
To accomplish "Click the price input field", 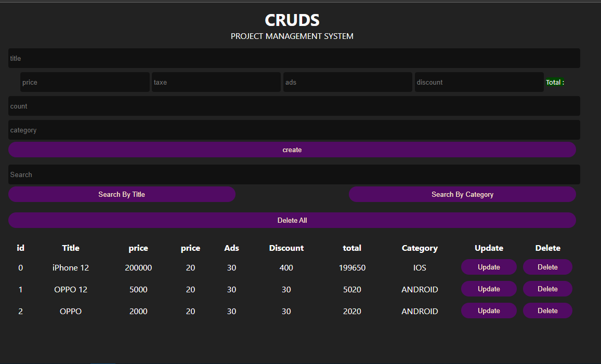I will (x=85, y=82).
